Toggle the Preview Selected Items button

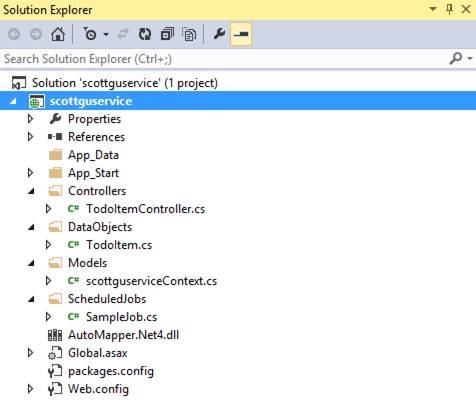tap(241, 34)
